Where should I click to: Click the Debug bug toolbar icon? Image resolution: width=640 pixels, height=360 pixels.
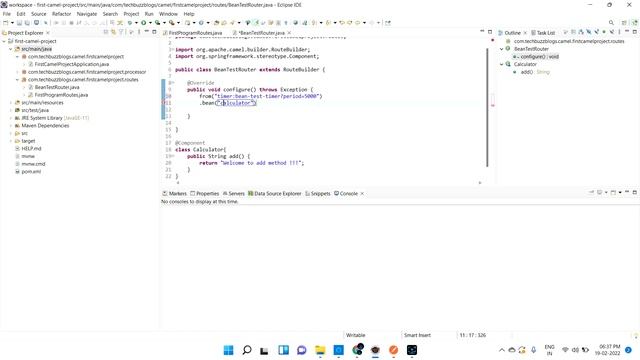(x=130, y=23)
